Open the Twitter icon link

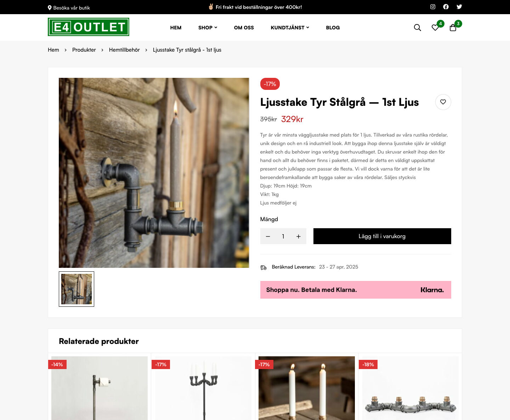click(x=459, y=7)
